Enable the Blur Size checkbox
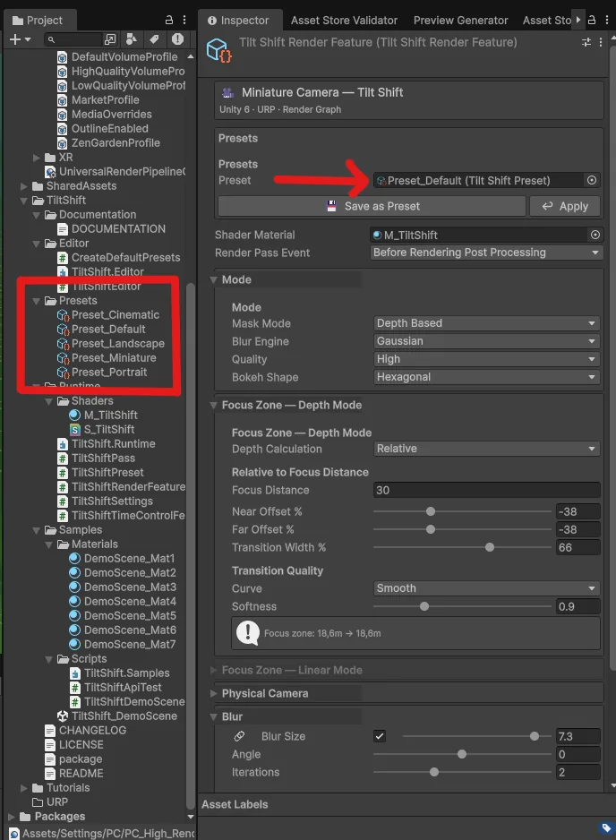616x840 pixels. pos(380,736)
